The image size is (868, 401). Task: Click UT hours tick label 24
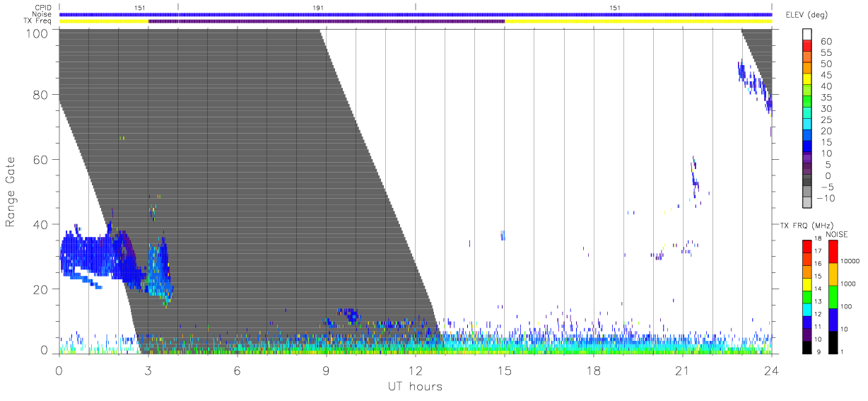coord(772,371)
